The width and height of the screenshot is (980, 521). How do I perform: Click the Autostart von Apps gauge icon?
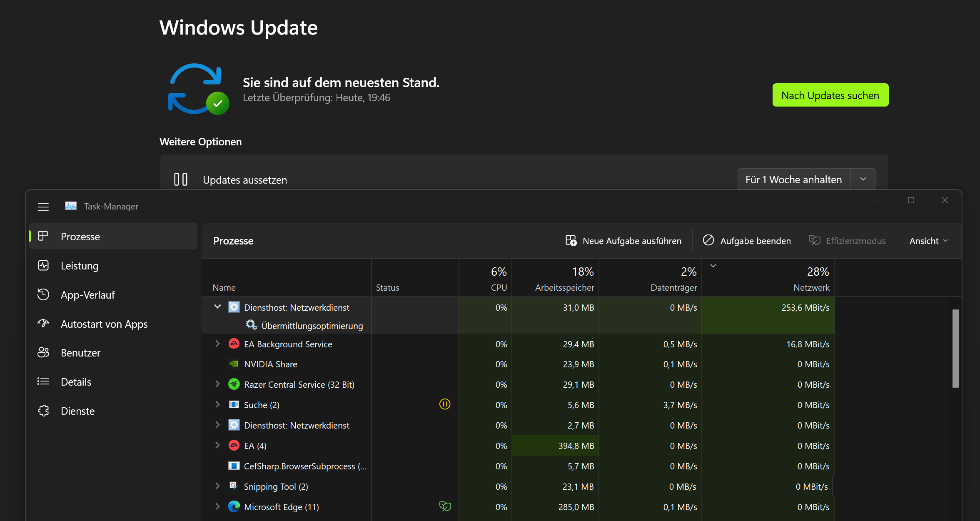[43, 324]
